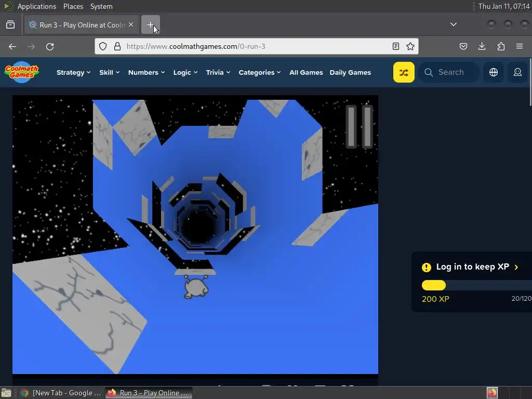
Task: Switch to New Tab Google Chrome window
Action: pos(61,393)
